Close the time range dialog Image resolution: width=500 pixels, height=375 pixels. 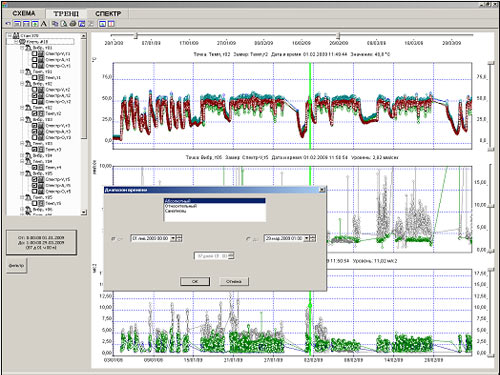click(x=322, y=190)
